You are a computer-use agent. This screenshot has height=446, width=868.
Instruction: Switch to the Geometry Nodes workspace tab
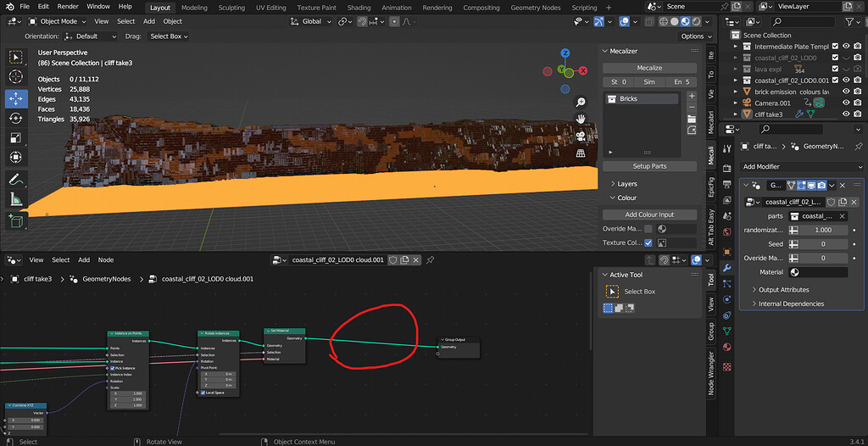(x=536, y=8)
